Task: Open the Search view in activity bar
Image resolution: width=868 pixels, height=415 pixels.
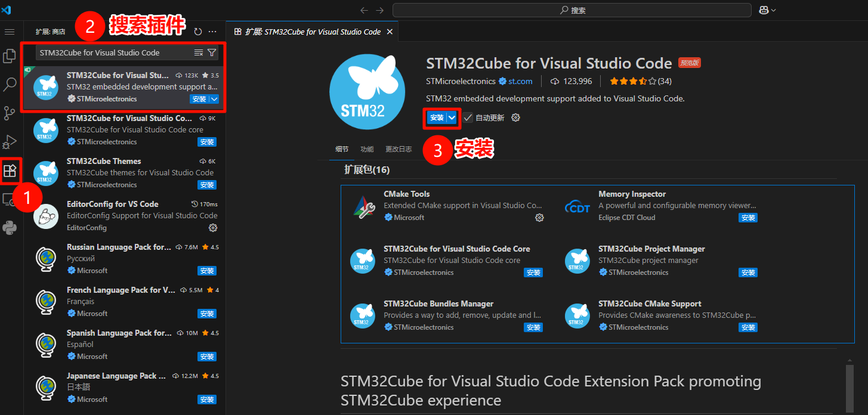Action: (x=10, y=84)
